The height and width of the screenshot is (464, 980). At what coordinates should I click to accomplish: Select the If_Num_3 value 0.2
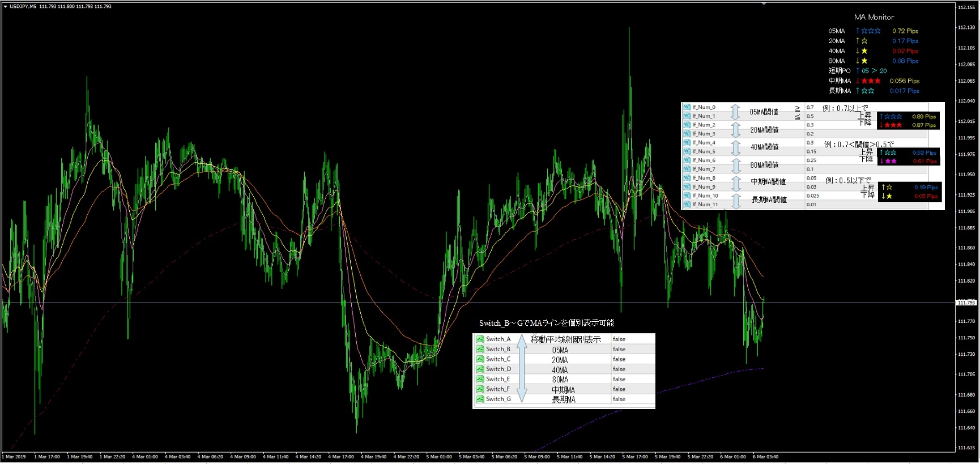coord(810,134)
